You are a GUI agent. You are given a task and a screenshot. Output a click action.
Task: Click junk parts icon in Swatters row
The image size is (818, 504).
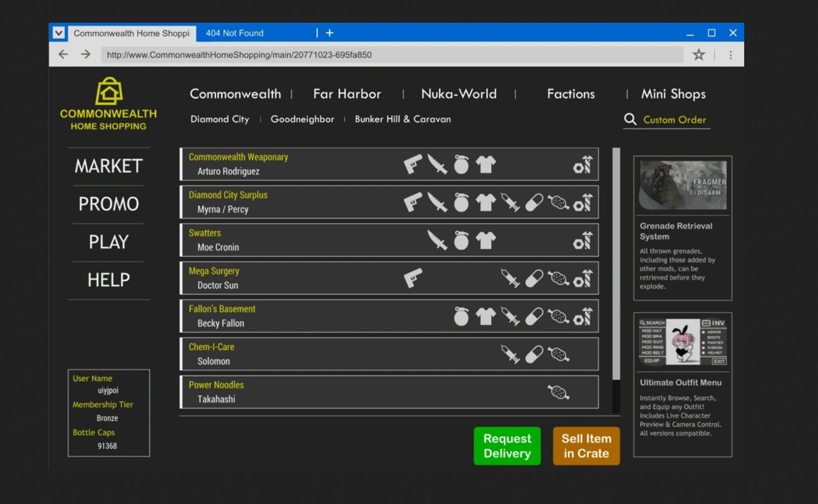coord(583,240)
